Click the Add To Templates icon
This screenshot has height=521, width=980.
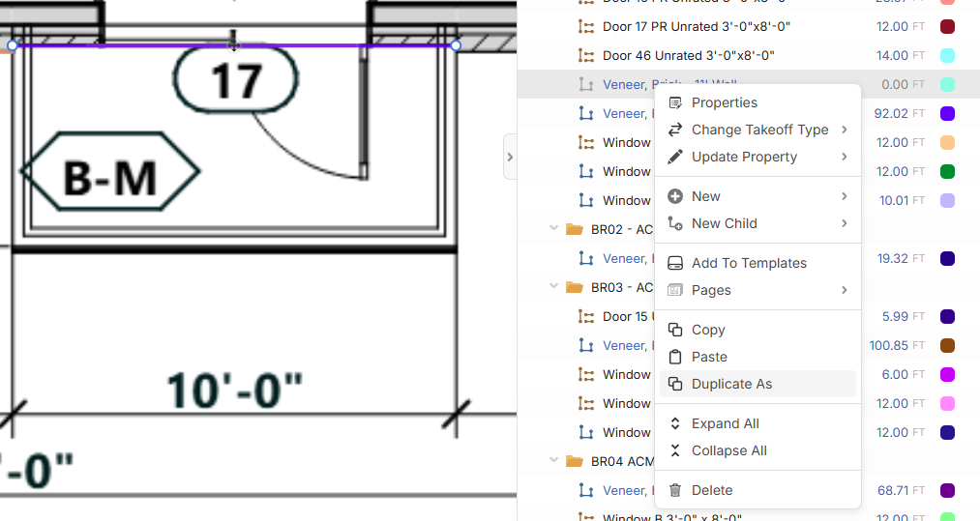[675, 263]
